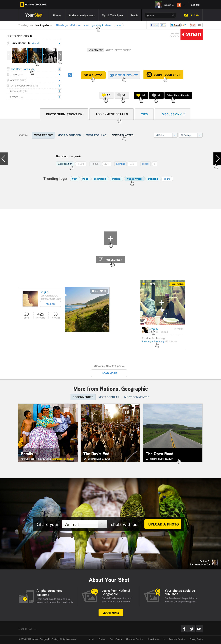Expand The Daily Dozen item
This screenshot has height=644, width=221.
59,69
